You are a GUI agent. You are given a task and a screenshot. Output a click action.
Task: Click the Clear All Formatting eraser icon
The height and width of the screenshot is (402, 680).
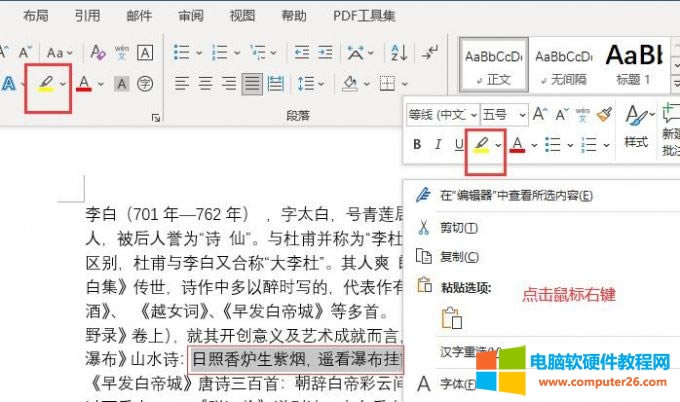tap(98, 52)
